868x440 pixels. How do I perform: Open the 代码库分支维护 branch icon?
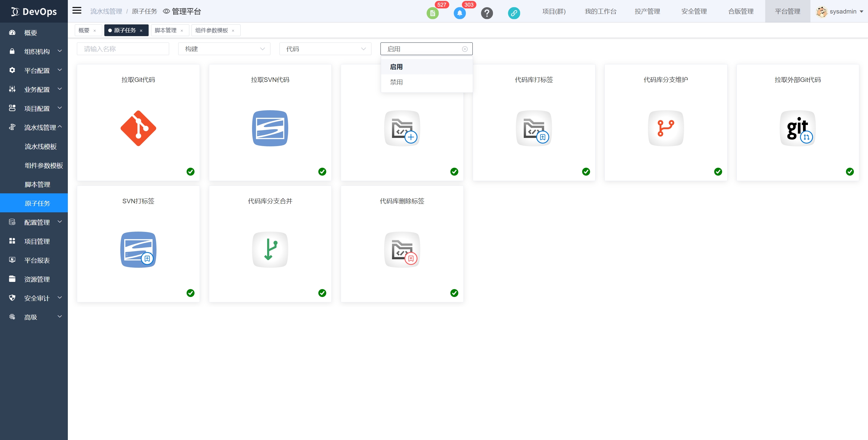tap(665, 128)
